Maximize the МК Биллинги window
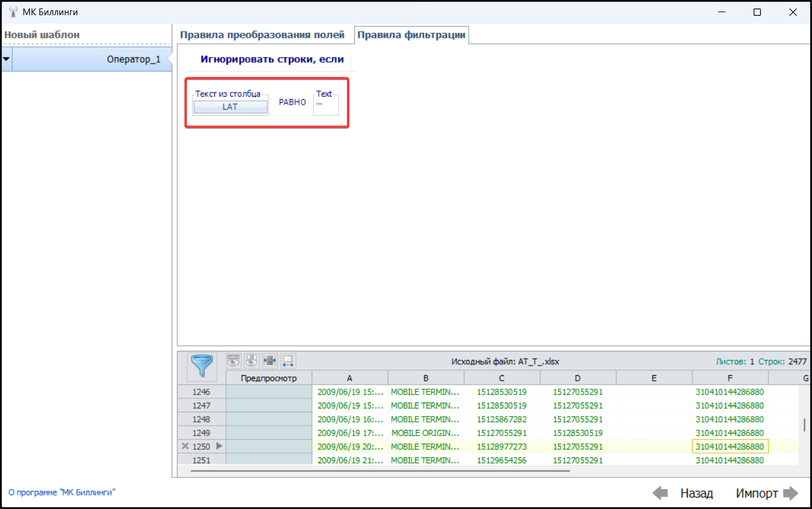Image resolution: width=812 pixels, height=509 pixels. click(757, 12)
